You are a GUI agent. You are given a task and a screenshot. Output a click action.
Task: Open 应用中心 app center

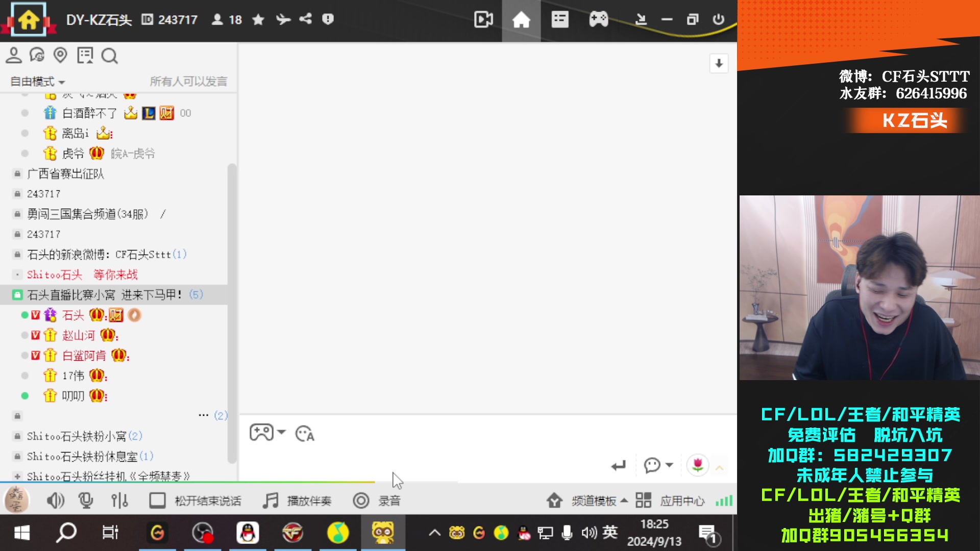[670, 500]
